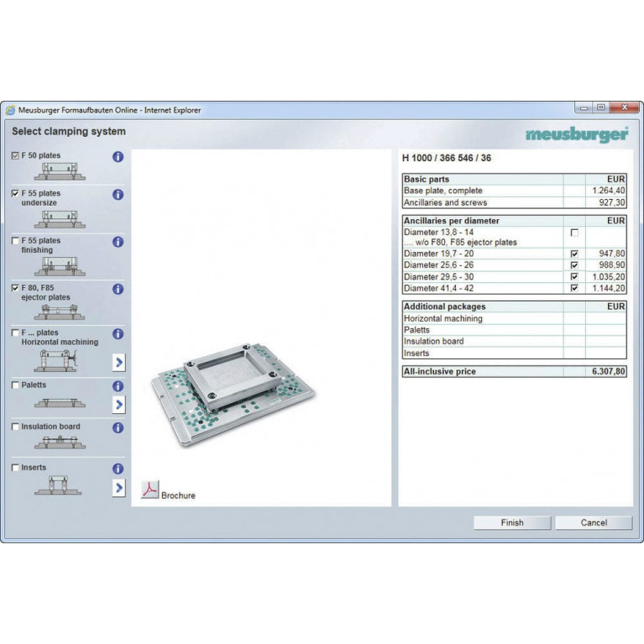Enable F 55 plates finishing checkbox
Screen dimensions: 644x644
[x=15, y=241]
